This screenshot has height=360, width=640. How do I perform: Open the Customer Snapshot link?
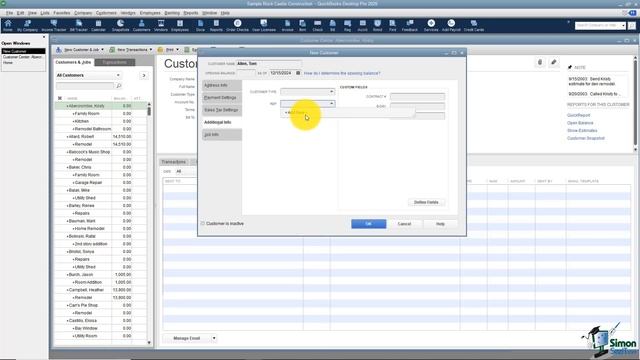[586, 138]
